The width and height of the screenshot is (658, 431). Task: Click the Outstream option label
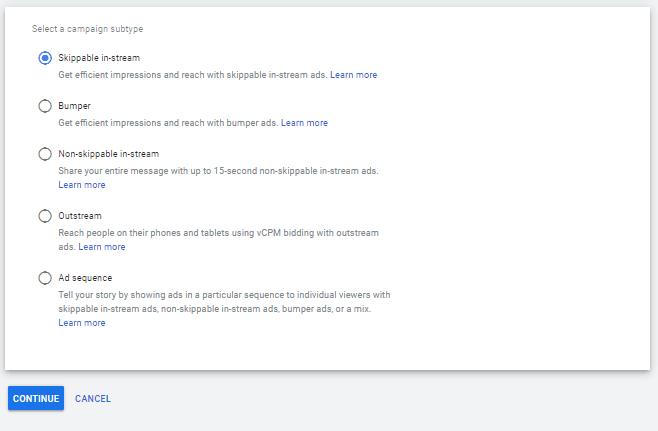point(80,216)
